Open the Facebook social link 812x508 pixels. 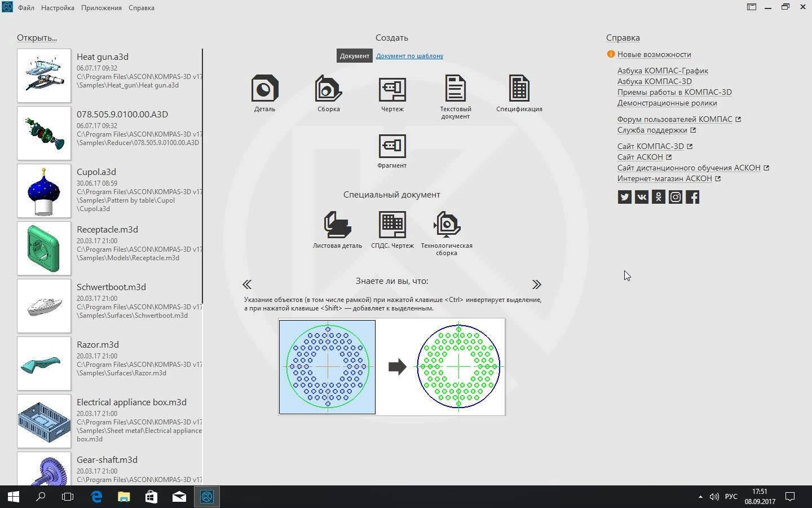pos(692,197)
